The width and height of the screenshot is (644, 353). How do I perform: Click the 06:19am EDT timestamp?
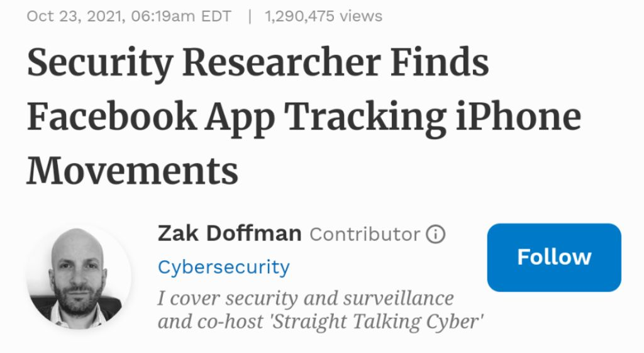click(x=182, y=16)
